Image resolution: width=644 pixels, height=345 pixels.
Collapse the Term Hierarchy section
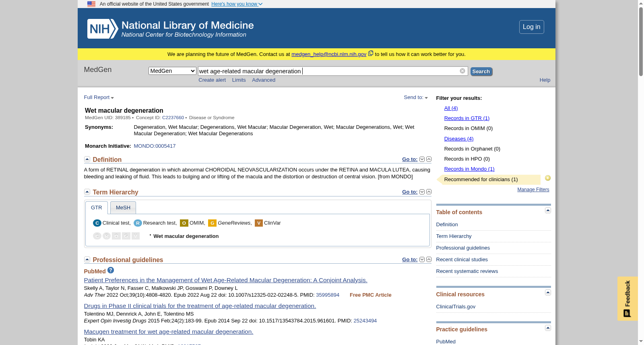pos(87,192)
